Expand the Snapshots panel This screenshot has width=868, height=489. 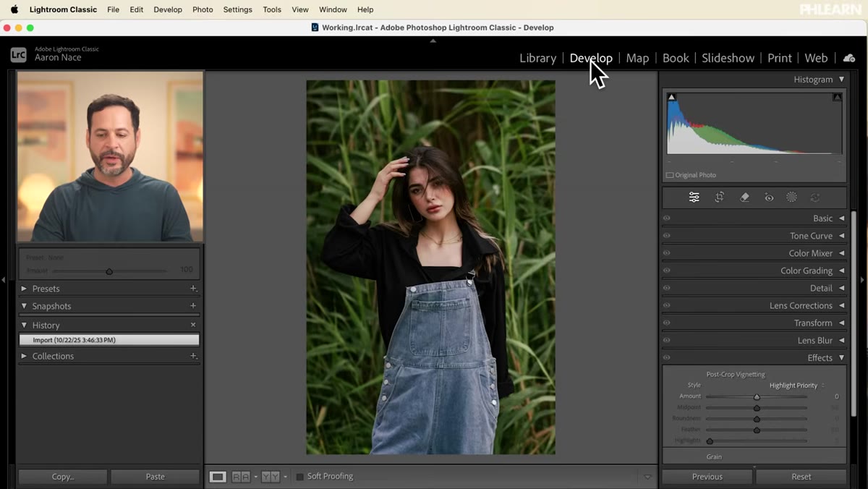click(x=24, y=306)
